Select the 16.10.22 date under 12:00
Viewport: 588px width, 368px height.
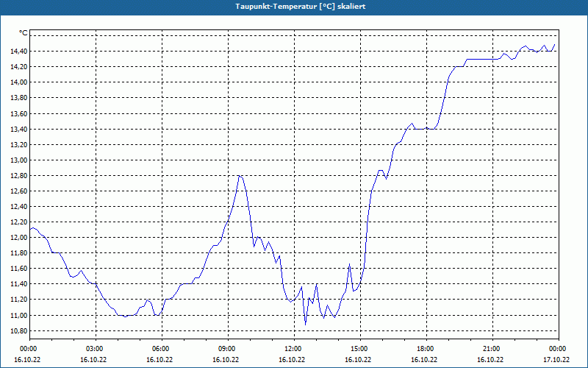[292, 359]
